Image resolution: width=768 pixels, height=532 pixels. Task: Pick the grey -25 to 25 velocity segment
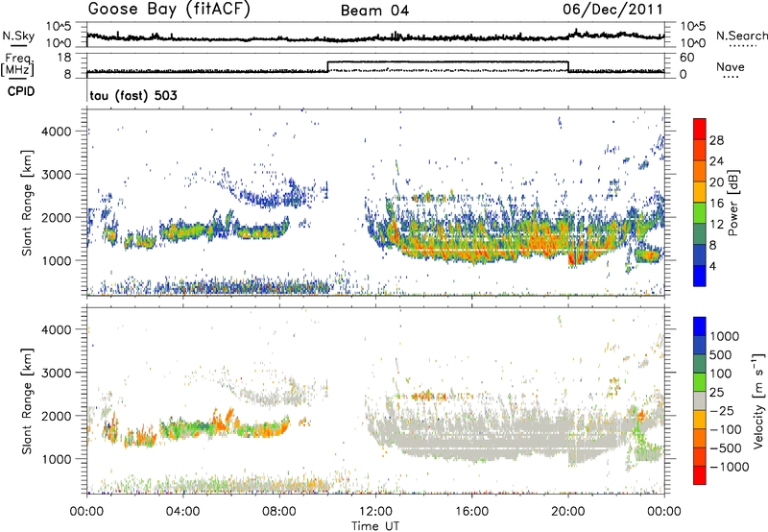click(700, 400)
